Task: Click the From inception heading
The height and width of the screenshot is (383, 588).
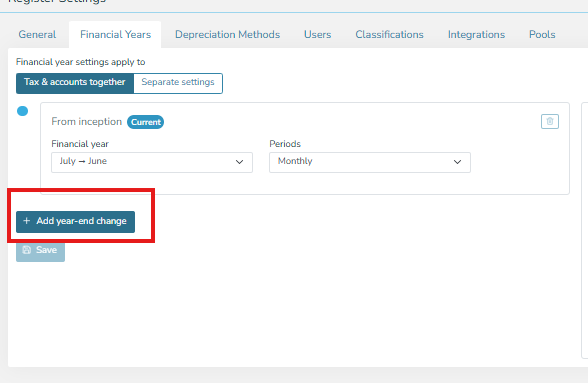Action: (87, 122)
